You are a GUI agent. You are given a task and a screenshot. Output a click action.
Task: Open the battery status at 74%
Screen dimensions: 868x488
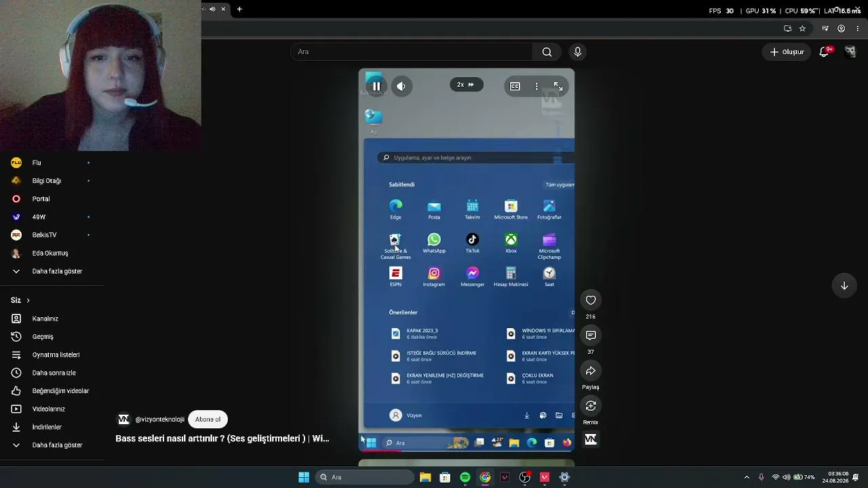(804, 477)
